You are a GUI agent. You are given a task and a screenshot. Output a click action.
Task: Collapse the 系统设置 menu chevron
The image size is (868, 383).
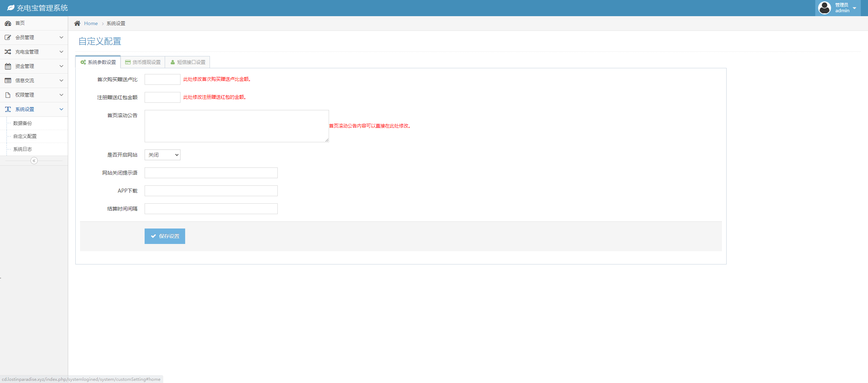(61, 109)
